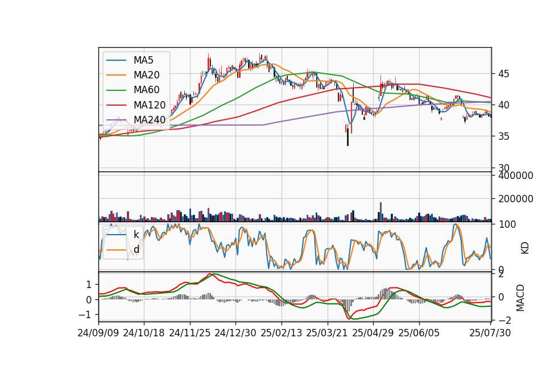The width and height of the screenshot is (546, 392).
Task: Click the KD axis title
Action: point(525,248)
